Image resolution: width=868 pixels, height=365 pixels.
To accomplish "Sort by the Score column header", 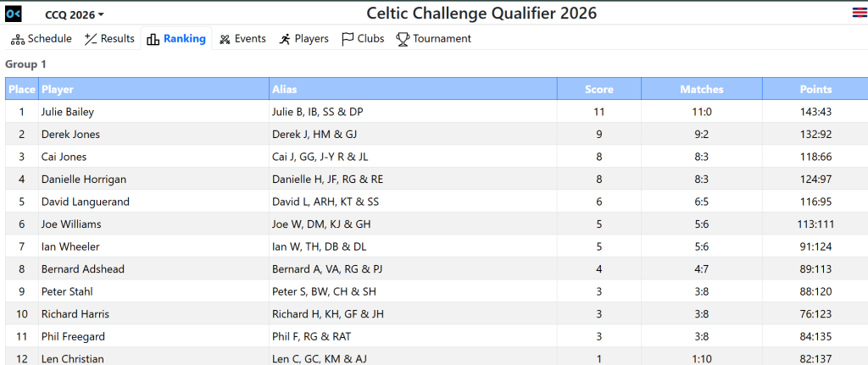I will [598, 89].
